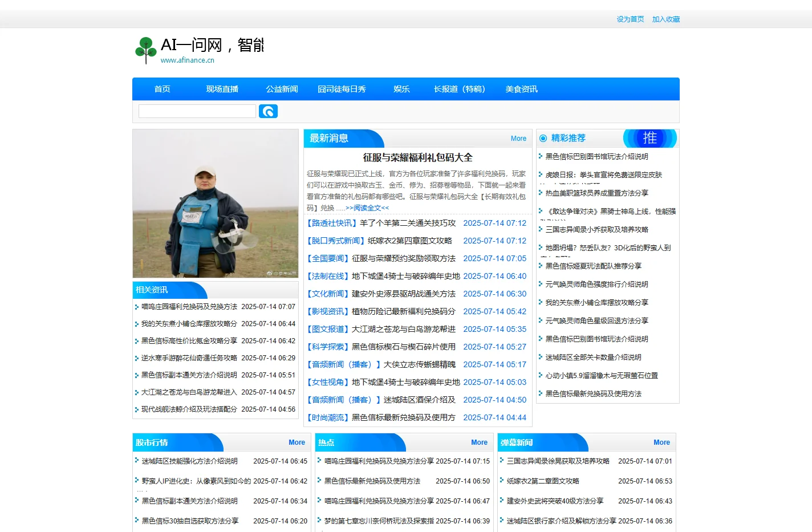Click inside the search text box

(197, 111)
